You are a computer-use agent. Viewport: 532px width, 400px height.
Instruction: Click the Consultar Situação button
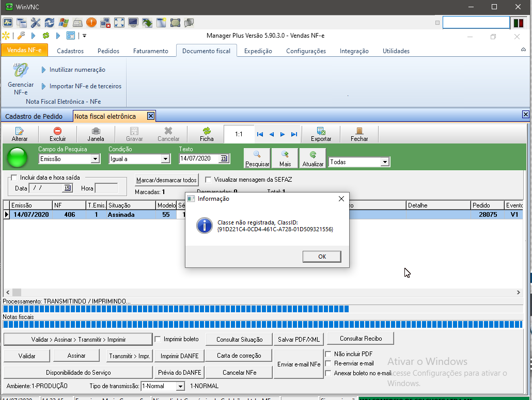click(x=239, y=339)
